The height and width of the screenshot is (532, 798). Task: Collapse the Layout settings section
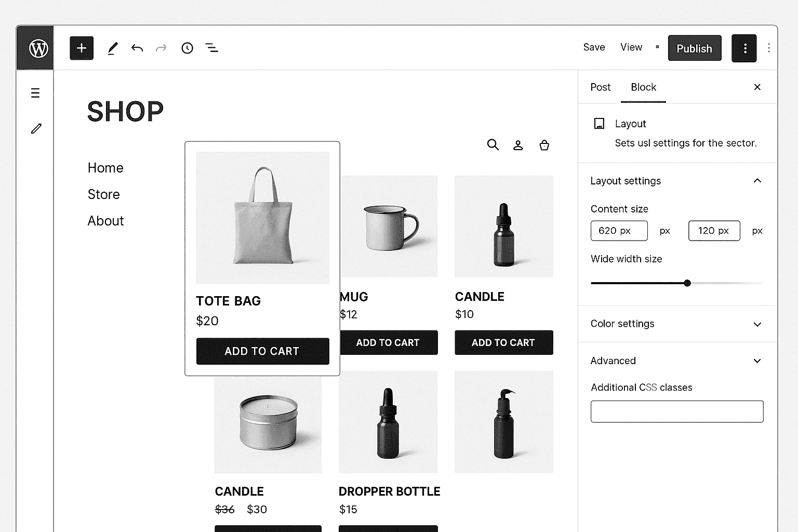757,181
